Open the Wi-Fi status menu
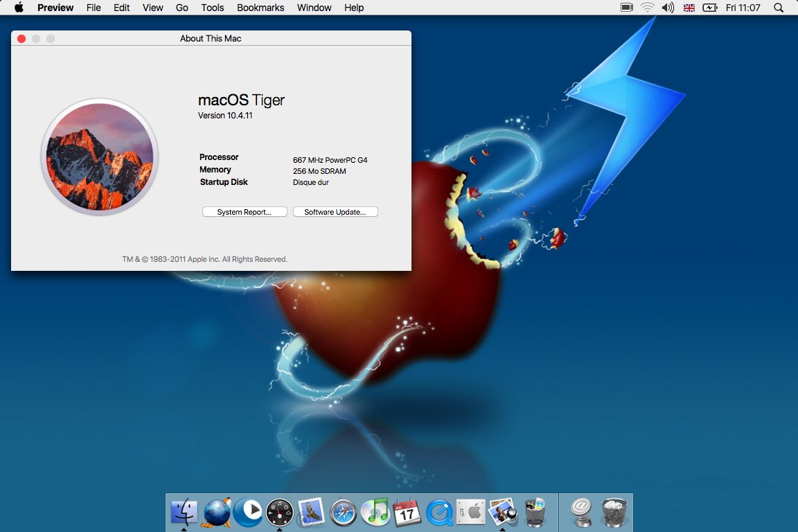 click(648, 8)
